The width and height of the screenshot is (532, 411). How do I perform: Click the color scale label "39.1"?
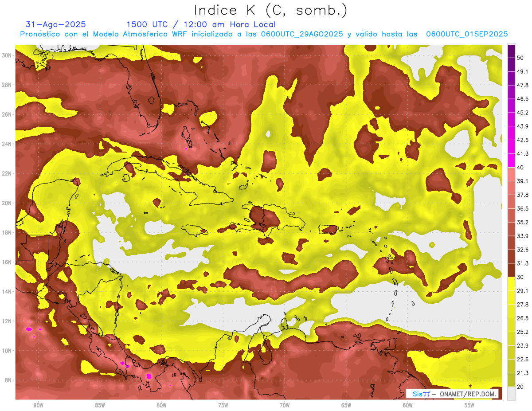point(523,181)
